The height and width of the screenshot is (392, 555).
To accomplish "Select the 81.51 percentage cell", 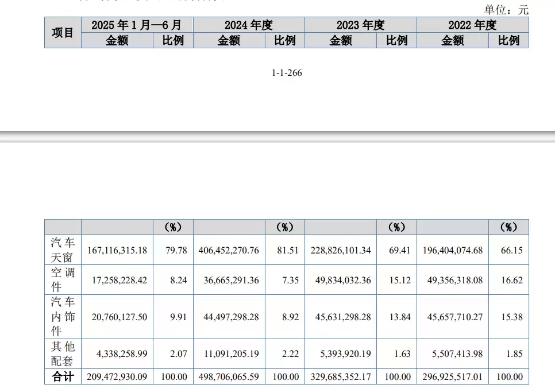I will tap(285, 250).
